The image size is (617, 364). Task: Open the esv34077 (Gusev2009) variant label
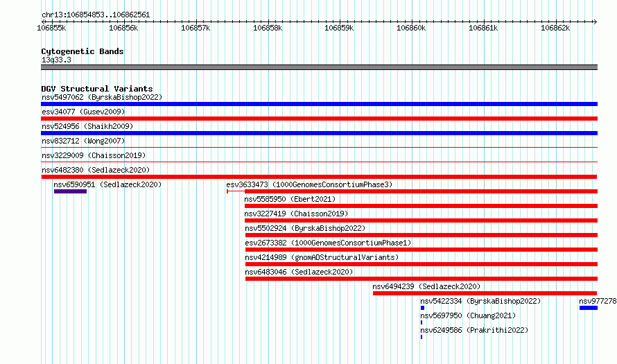(x=83, y=112)
